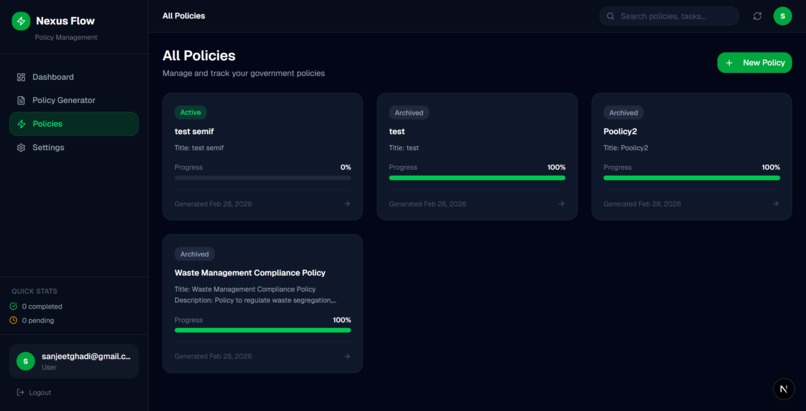This screenshot has width=806, height=411.
Task: Open the Policy Generator menu item
Action: pos(74,100)
